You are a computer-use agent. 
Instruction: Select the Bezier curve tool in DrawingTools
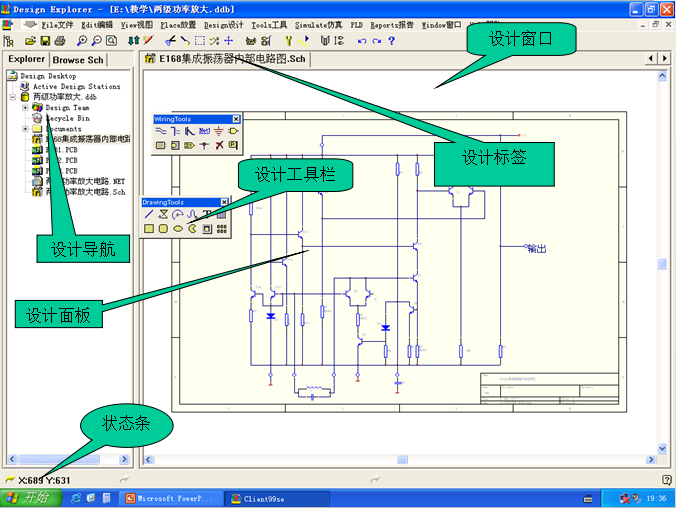point(192,214)
